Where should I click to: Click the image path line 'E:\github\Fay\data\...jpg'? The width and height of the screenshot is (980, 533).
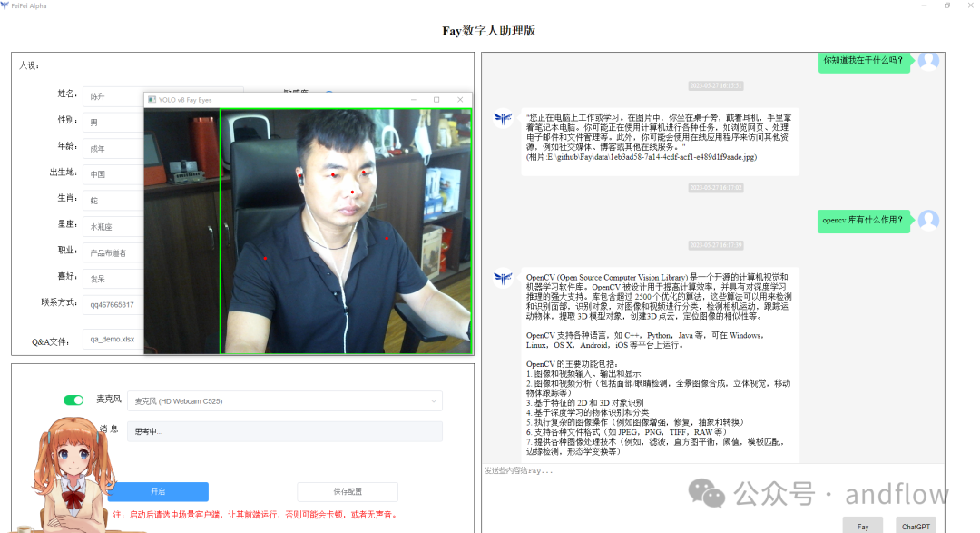[x=642, y=157]
